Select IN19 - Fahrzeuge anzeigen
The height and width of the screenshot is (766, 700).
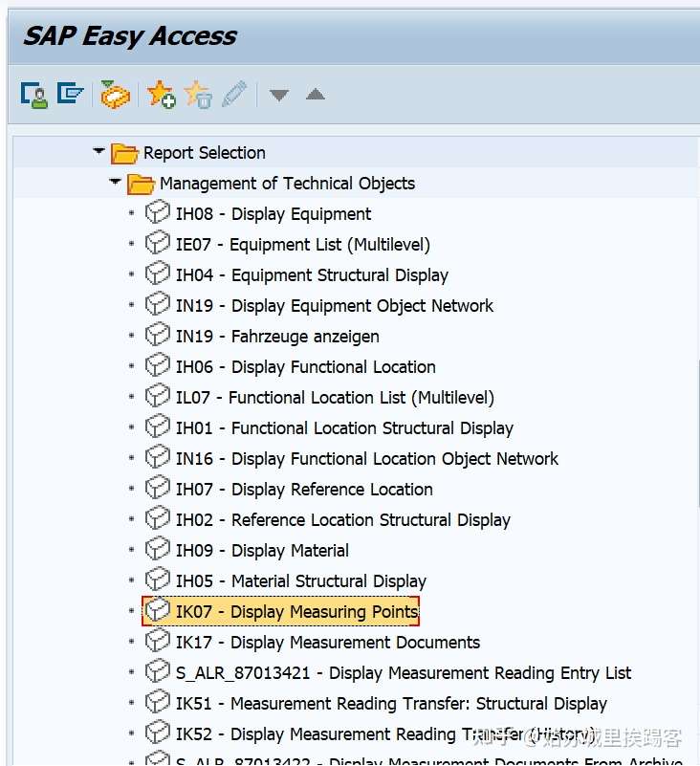[x=277, y=337]
